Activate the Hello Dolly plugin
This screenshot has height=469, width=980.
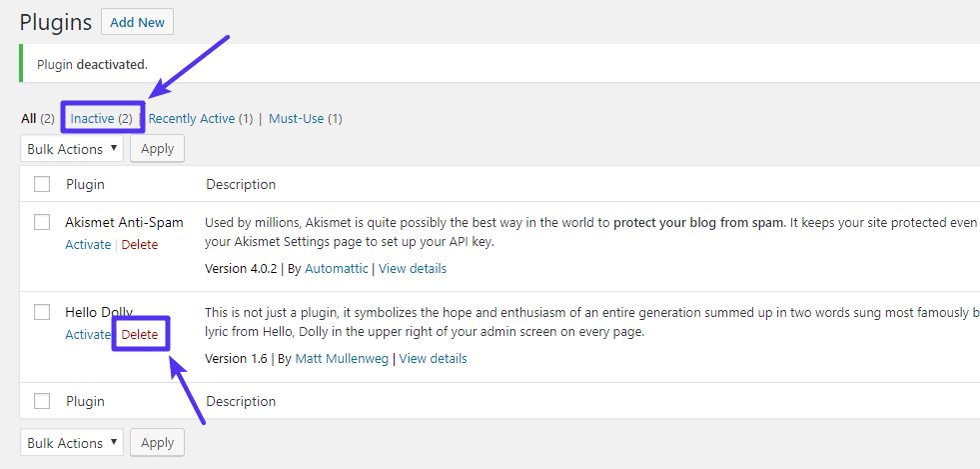(x=88, y=335)
